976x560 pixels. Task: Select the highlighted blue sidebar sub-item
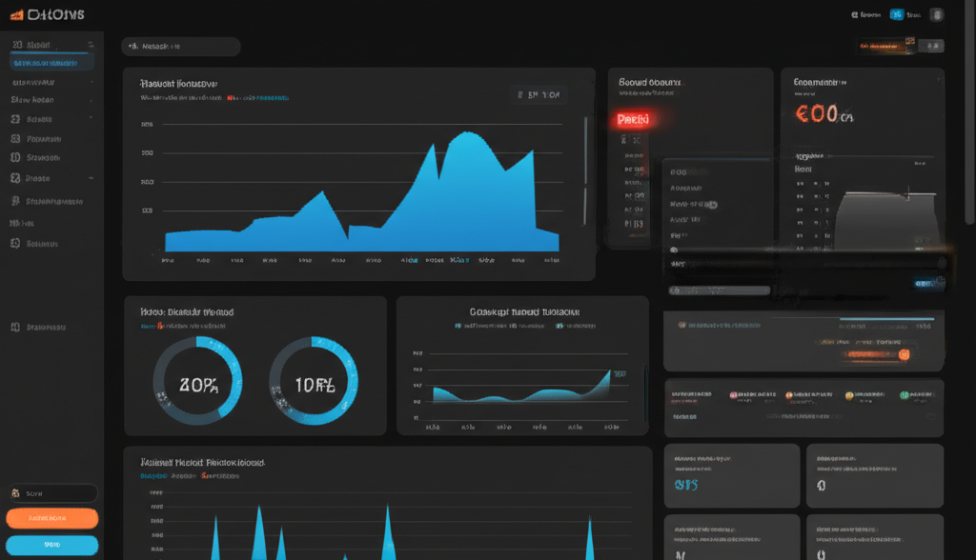(x=51, y=63)
